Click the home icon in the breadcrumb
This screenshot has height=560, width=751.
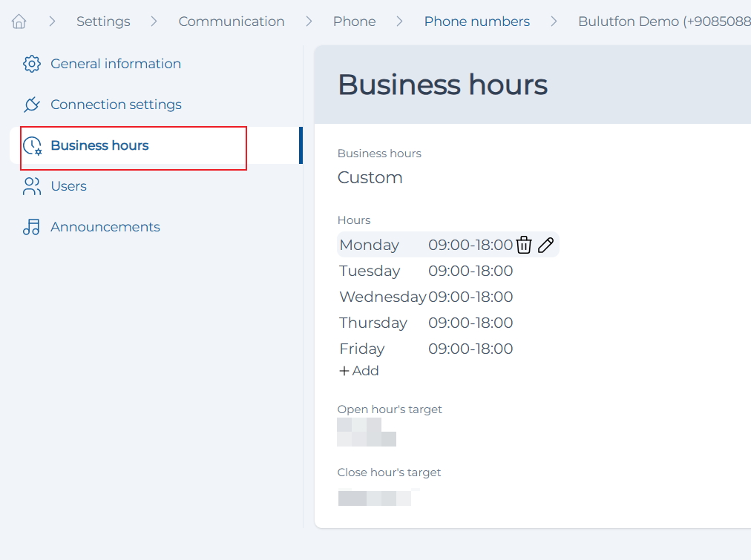(19, 21)
